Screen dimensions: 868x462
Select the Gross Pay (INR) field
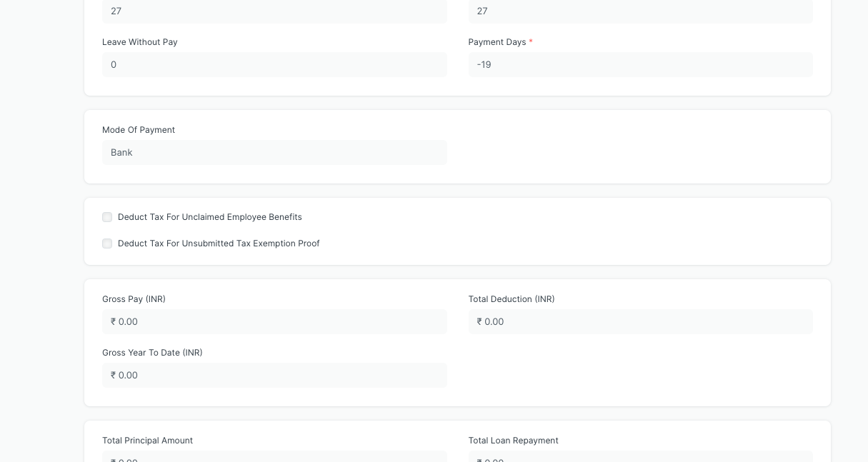pyautogui.click(x=274, y=321)
